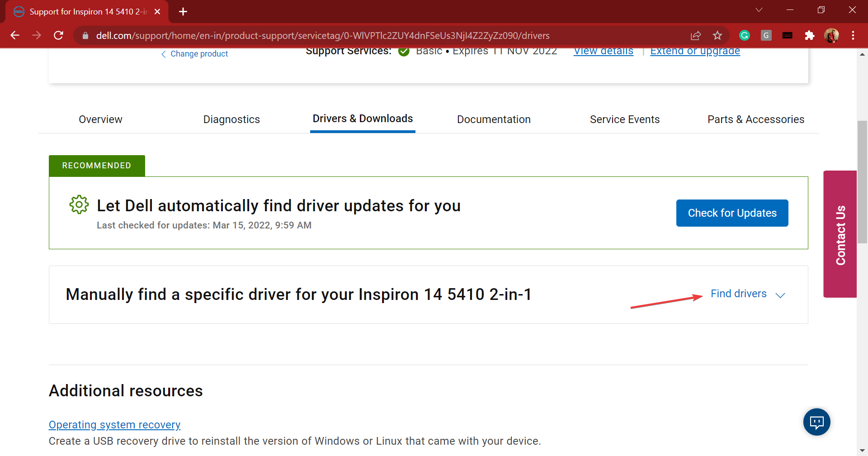The height and width of the screenshot is (456, 868).
Task: Open the chat bubble widget
Action: click(x=817, y=422)
